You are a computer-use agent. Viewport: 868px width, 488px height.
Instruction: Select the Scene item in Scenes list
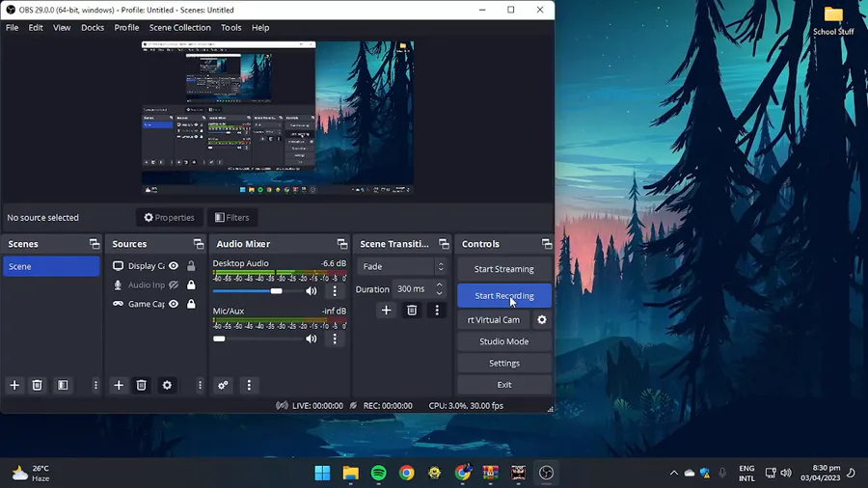click(51, 267)
